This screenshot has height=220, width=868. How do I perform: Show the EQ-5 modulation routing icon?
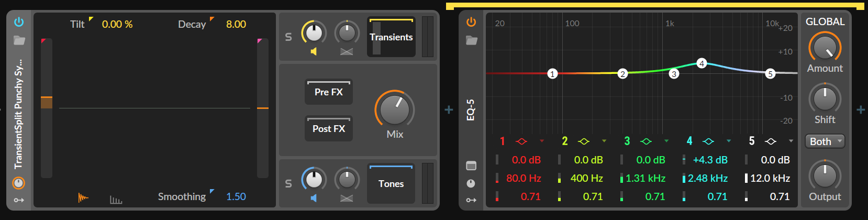(471, 200)
